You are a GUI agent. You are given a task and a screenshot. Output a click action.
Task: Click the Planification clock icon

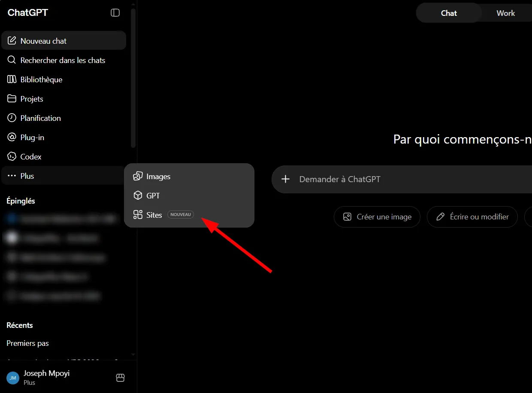pos(12,118)
